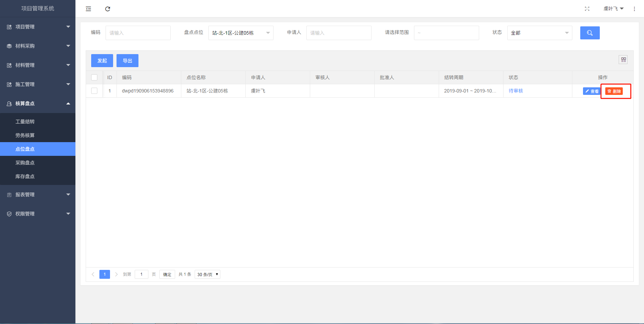Click the 发起 button
This screenshot has height=324, width=644.
point(102,61)
